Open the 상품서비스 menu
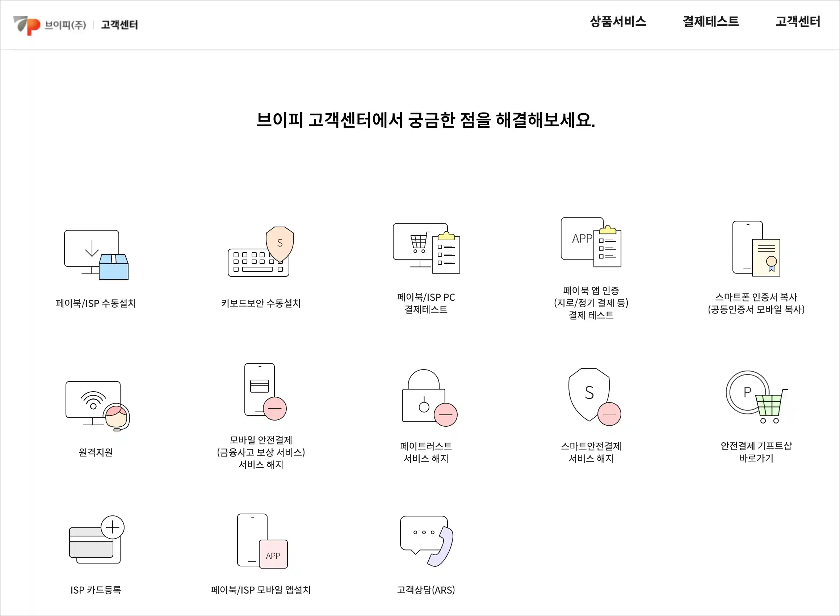Image resolution: width=840 pixels, height=616 pixels. point(618,21)
